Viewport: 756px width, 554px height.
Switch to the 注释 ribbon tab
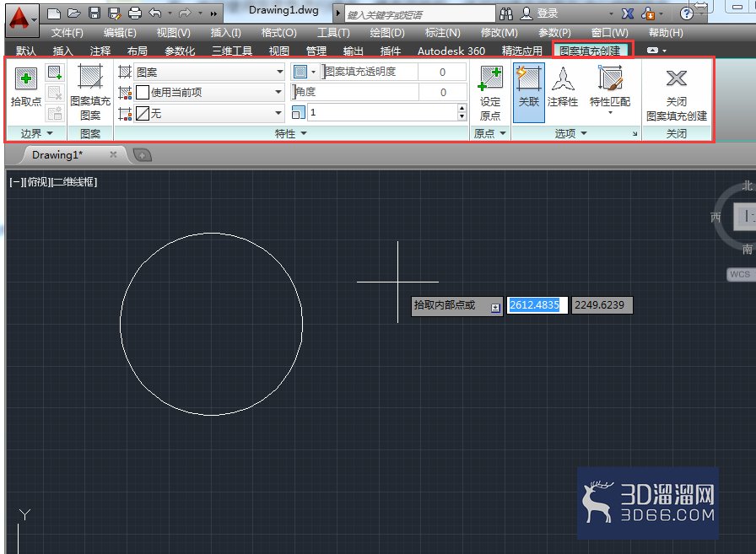coord(100,51)
